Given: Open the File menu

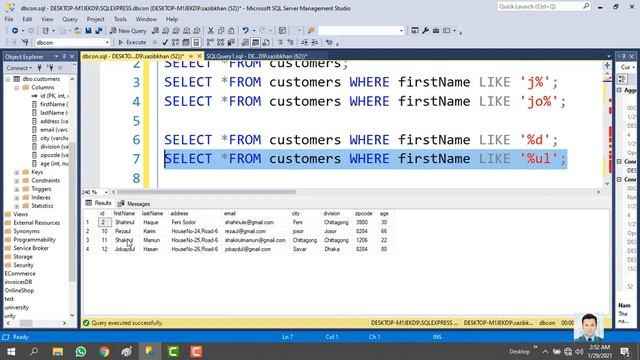Looking at the screenshot, I should [x=9, y=19].
